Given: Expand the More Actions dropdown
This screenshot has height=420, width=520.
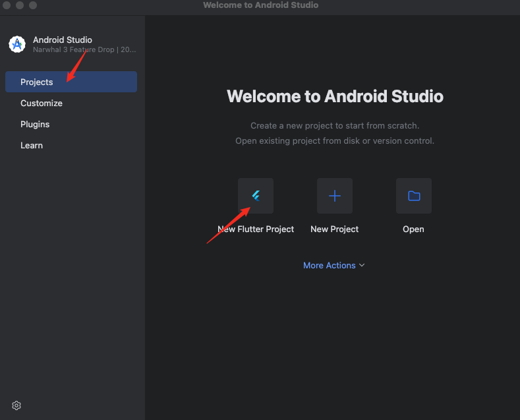Looking at the screenshot, I should 334,266.
